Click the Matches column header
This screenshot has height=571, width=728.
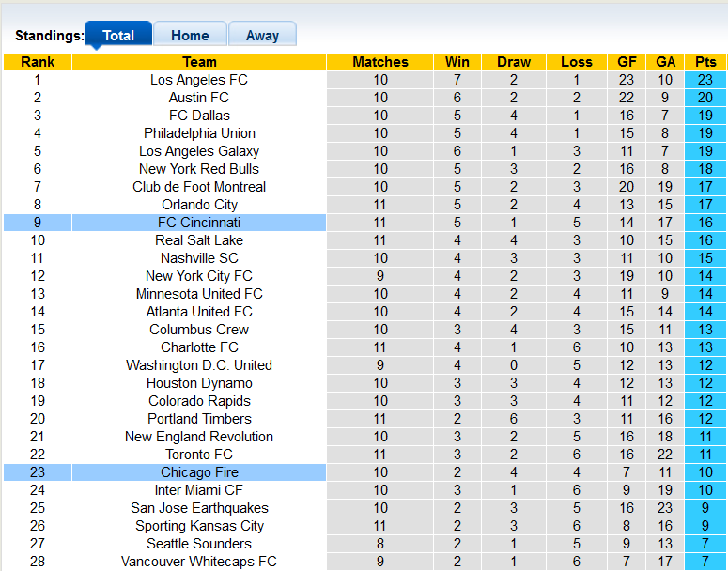[x=380, y=62]
